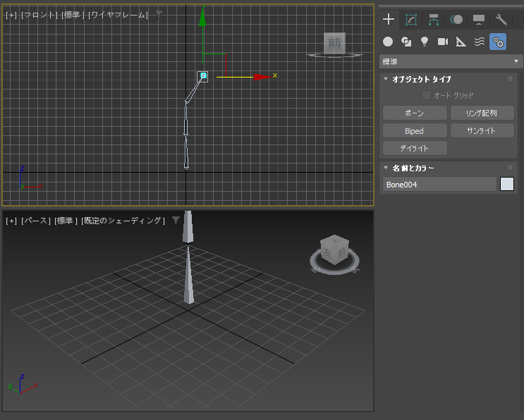Click the front viewport filter funnel icon

coord(159,14)
